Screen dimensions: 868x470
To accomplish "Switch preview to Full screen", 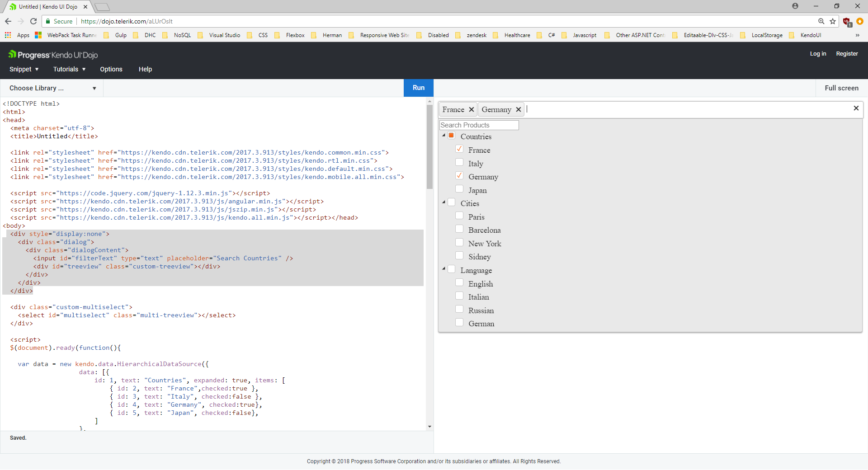I will 841,88.
